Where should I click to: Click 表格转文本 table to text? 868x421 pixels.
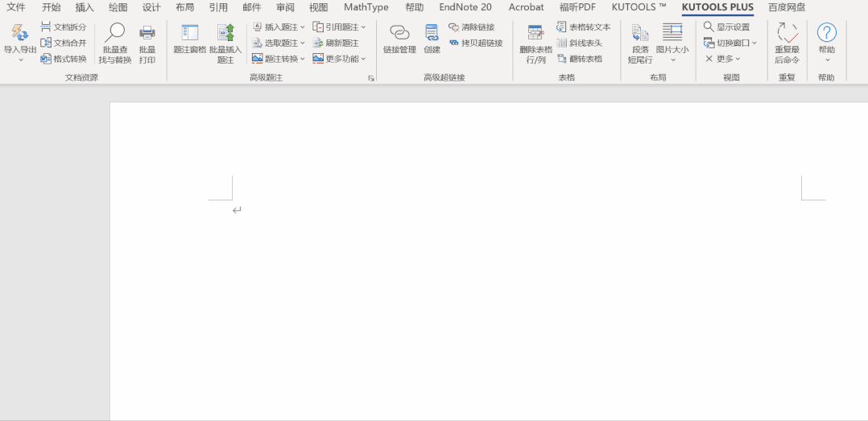click(x=584, y=27)
